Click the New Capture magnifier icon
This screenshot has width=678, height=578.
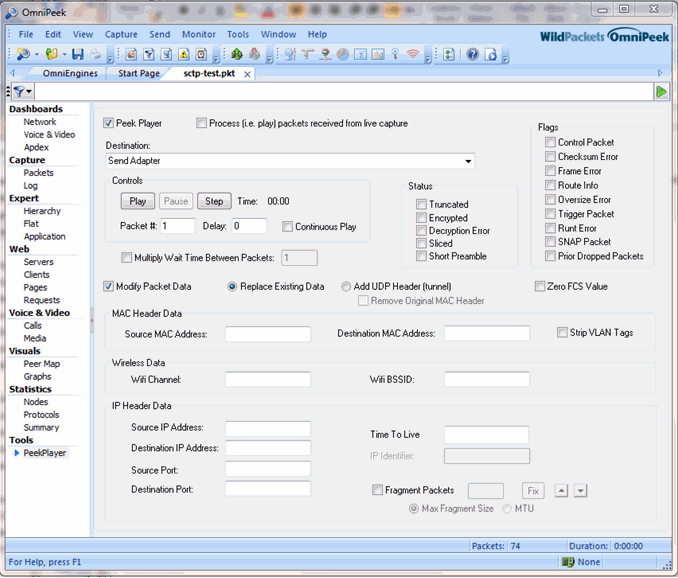click(22, 54)
